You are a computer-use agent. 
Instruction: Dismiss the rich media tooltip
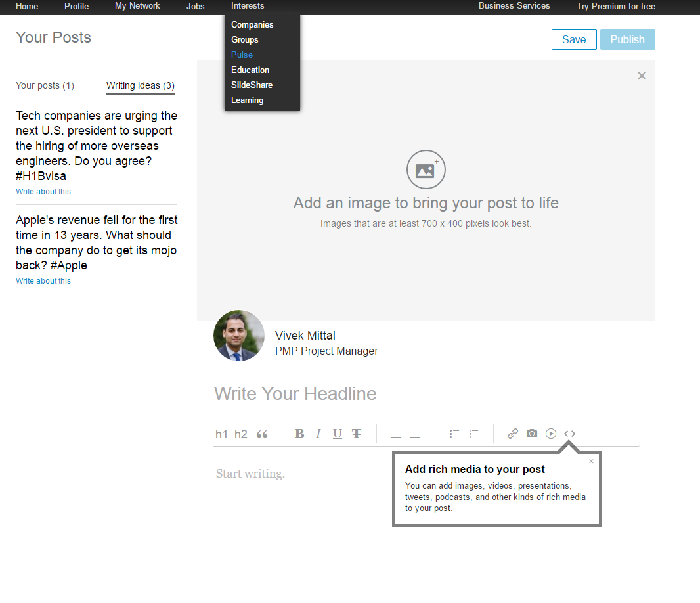click(591, 461)
